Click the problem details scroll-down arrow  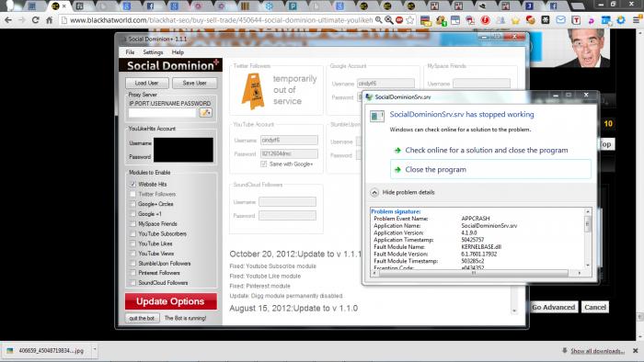click(x=588, y=266)
